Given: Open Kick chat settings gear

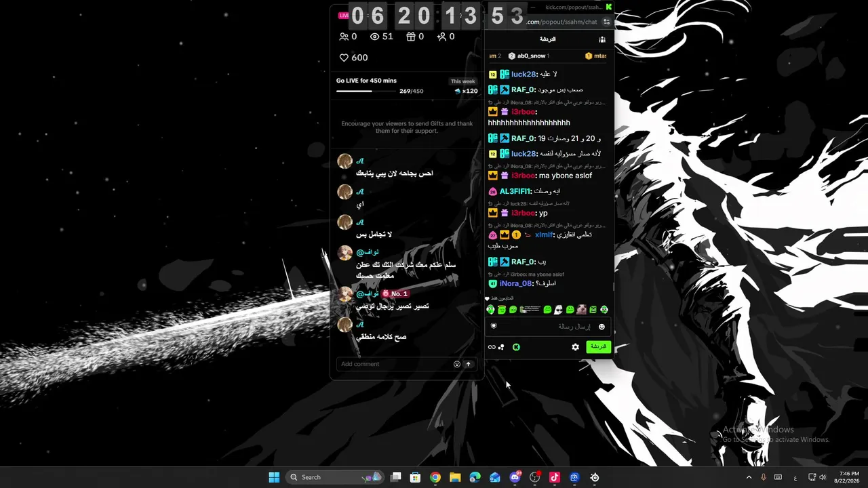Looking at the screenshot, I should tap(576, 347).
